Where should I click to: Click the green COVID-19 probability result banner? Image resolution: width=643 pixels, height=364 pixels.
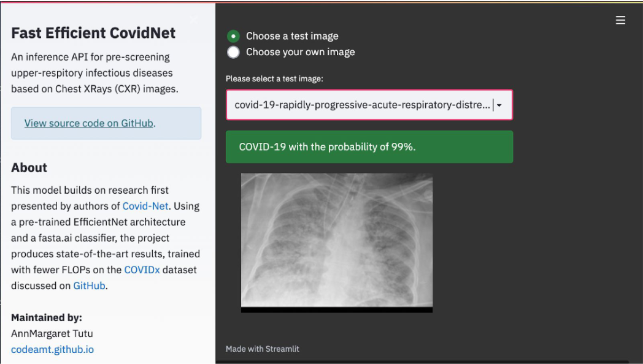(x=369, y=147)
